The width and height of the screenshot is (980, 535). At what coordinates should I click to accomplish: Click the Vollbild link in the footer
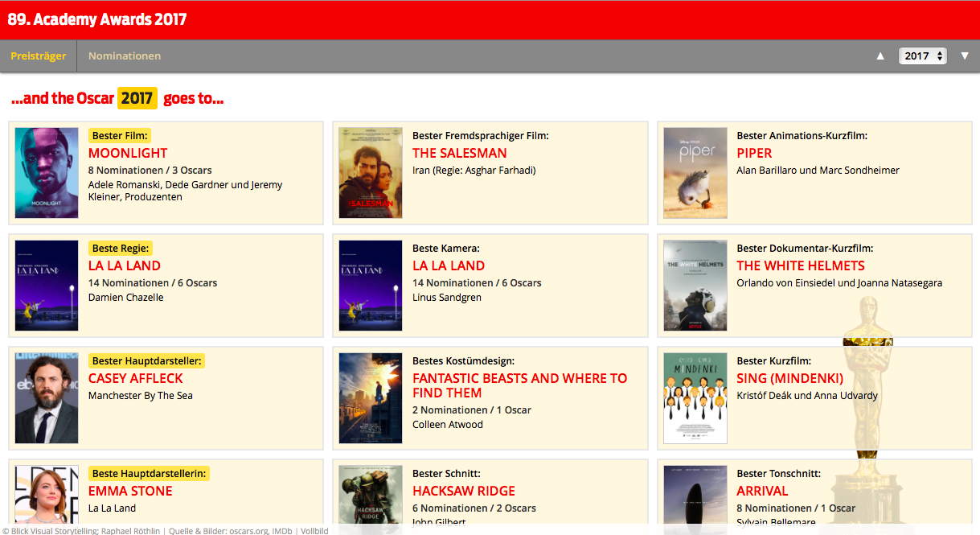(x=314, y=530)
